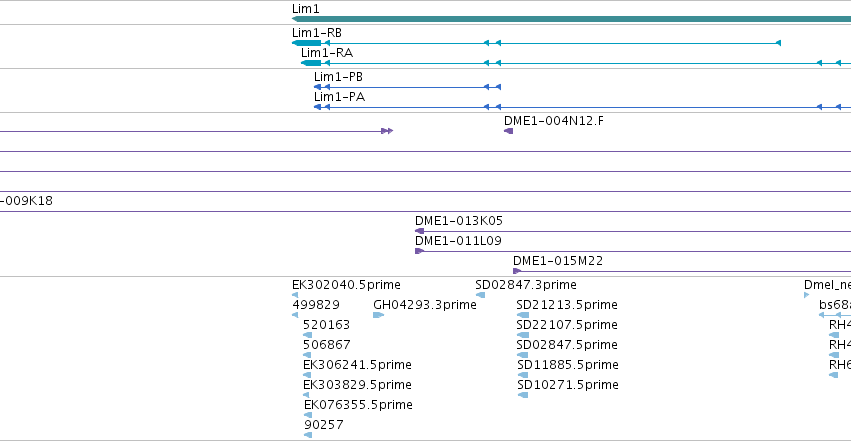The height and width of the screenshot is (441, 851).
Task: Click the Lim1-RB transcript label
Action: [x=317, y=33]
